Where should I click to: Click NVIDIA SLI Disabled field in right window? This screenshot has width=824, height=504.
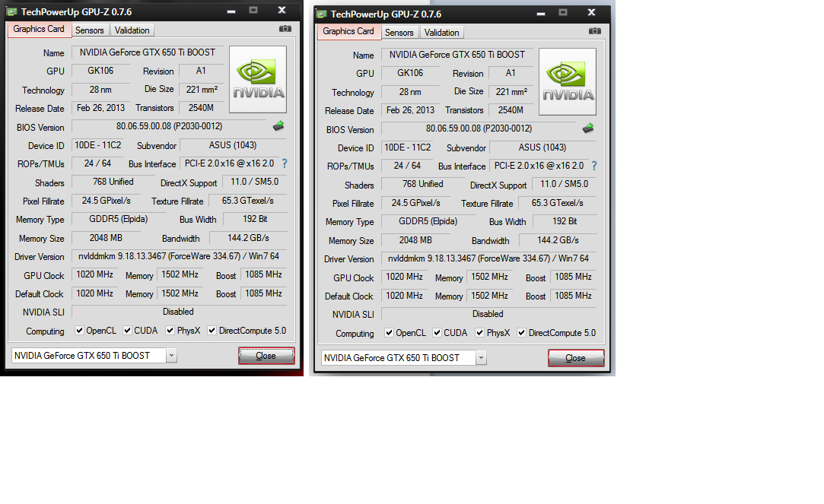(488, 314)
